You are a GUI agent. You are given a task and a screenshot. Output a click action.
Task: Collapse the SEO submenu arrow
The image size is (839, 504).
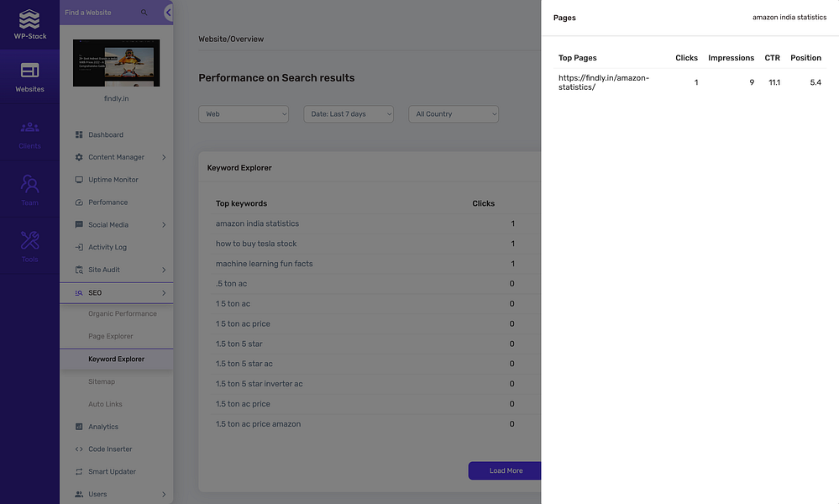[x=164, y=292]
